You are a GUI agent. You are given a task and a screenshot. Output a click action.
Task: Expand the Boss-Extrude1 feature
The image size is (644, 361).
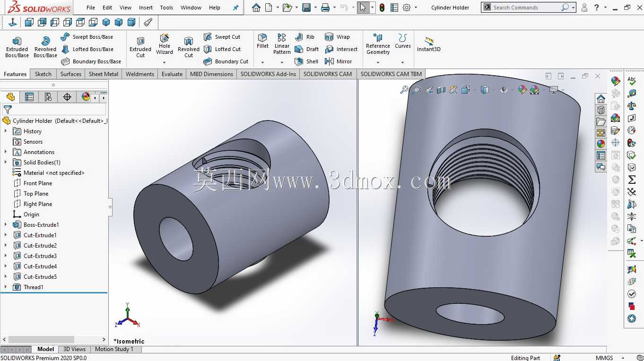pyautogui.click(x=6, y=225)
